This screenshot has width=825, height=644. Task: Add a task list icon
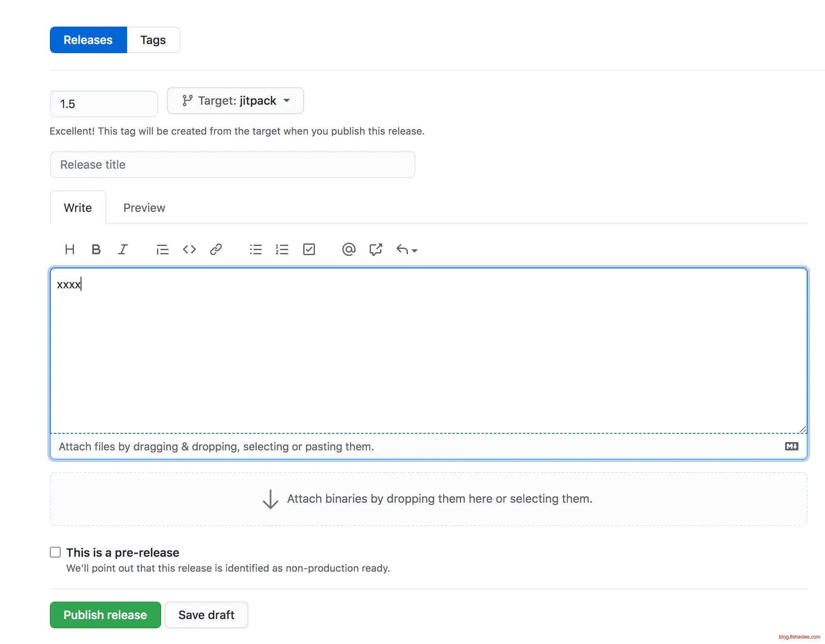coord(309,249)
